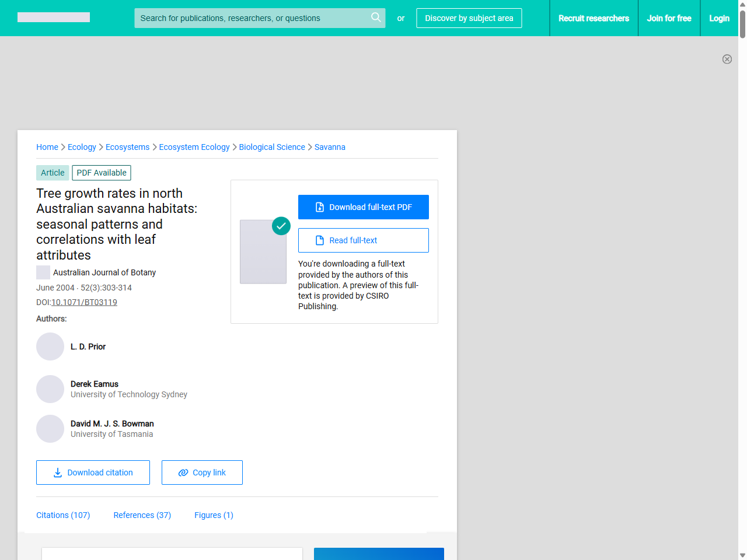Click the search magnifier icon
This screenshot has width=747, height=560.
376,17
